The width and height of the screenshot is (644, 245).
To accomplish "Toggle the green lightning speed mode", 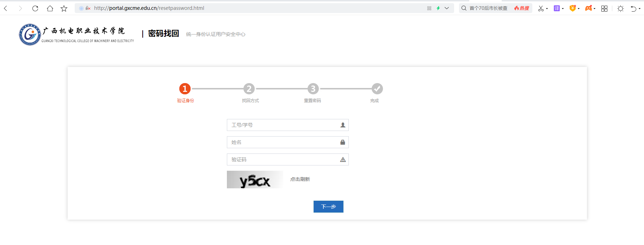I will pyautogui.click(x=438, y=8).
